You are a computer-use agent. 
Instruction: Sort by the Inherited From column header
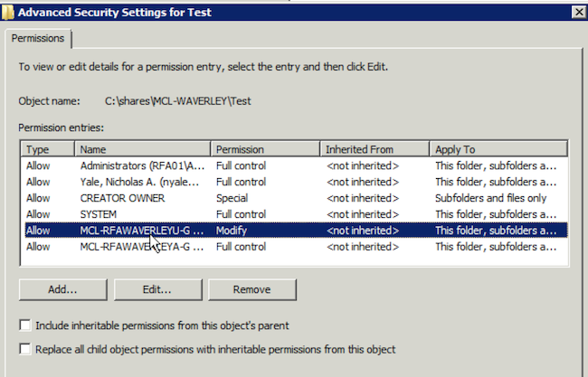point(375,149)
